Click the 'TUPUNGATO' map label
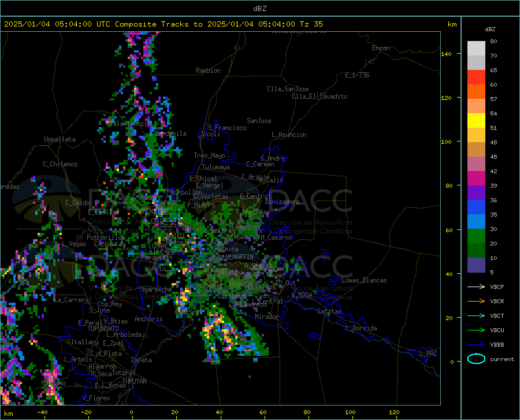The image size is (520, 420). pyautogui.click(x=103, y=329)
